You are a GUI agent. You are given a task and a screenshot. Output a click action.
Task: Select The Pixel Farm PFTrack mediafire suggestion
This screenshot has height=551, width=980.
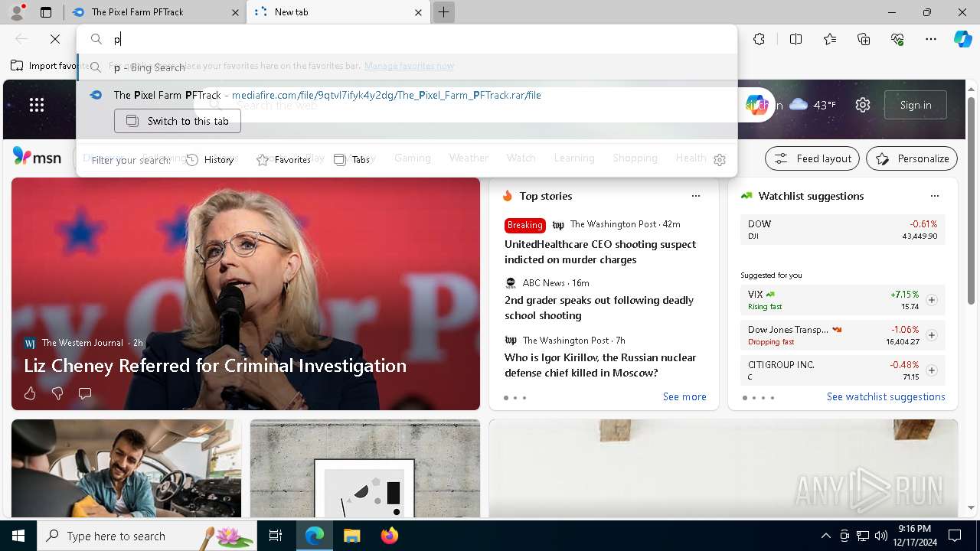coord(407,96)
